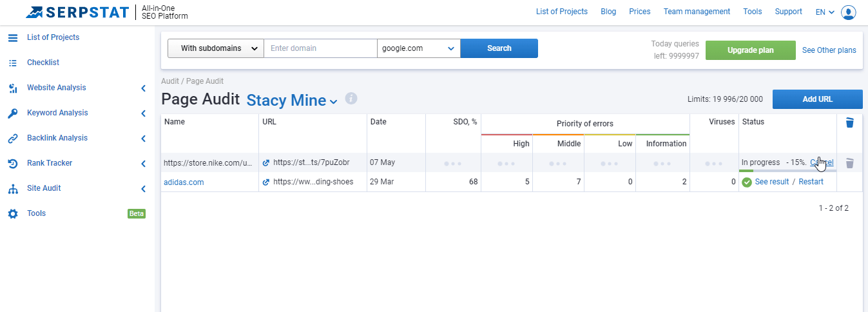
Task: Open List of Projects in top navigation
Action: (562, 12)
